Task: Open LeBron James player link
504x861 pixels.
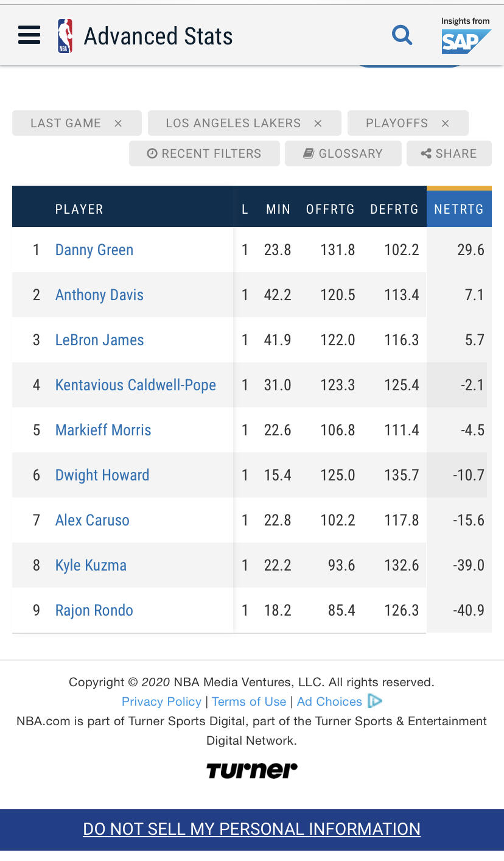Action: click(100, 340)
